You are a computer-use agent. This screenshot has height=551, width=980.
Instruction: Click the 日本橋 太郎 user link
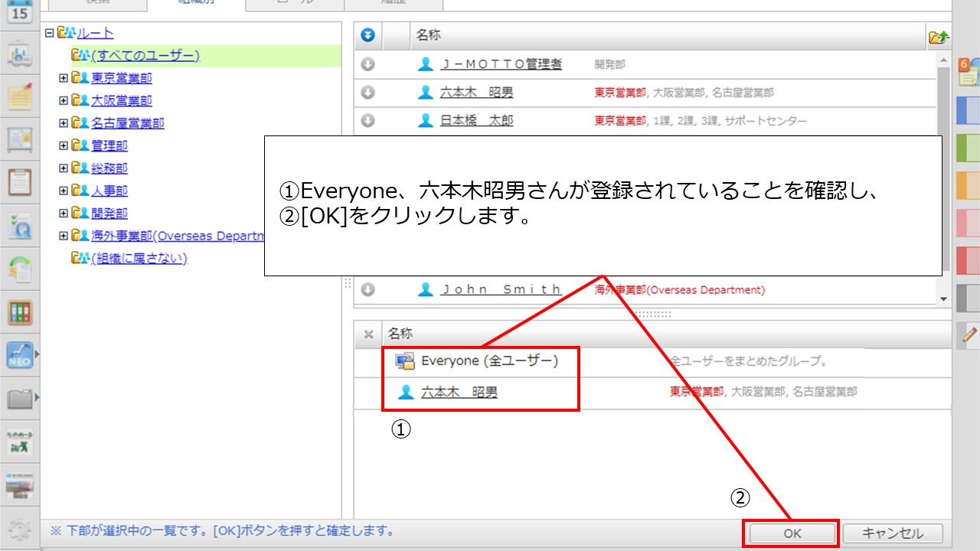(477, 121)
